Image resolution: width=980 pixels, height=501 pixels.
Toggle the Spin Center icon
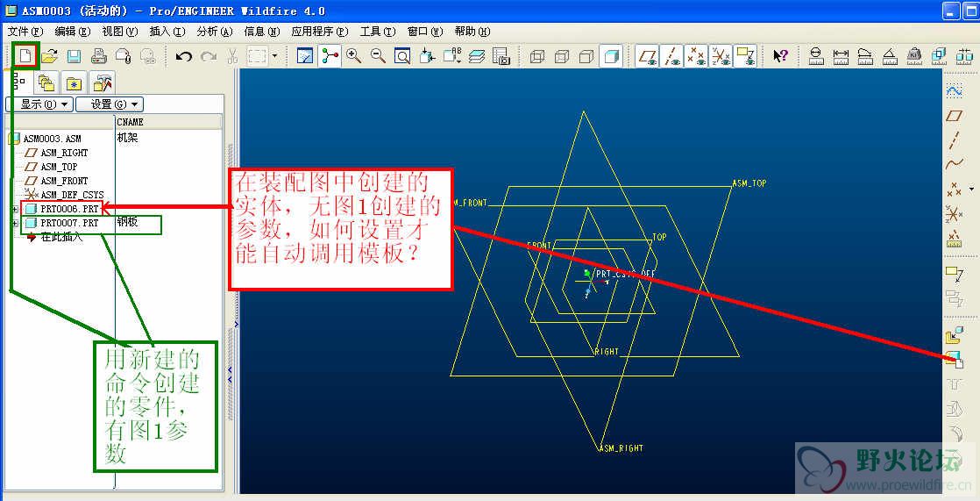tap(330, 56)
